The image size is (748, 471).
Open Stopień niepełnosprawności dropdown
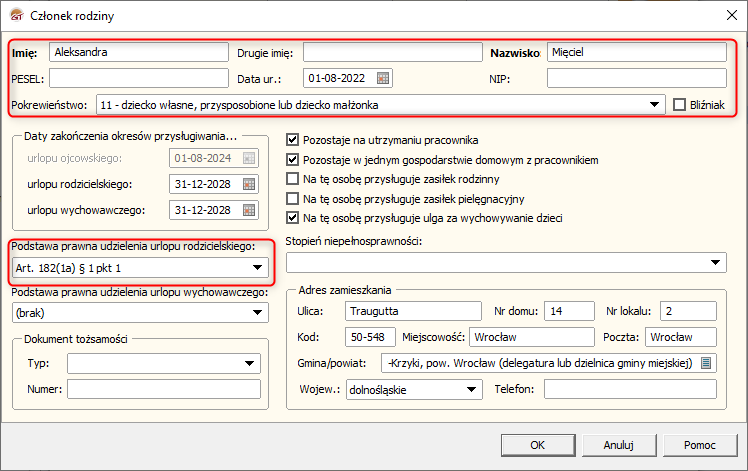tap(716, 262)
